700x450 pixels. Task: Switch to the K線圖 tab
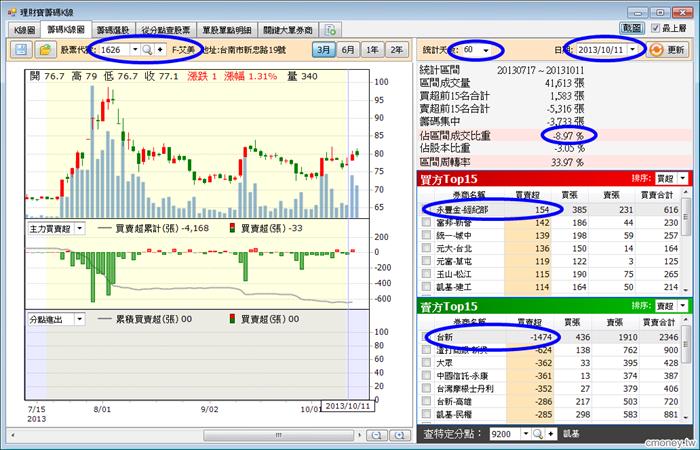[x=24, y=30]
